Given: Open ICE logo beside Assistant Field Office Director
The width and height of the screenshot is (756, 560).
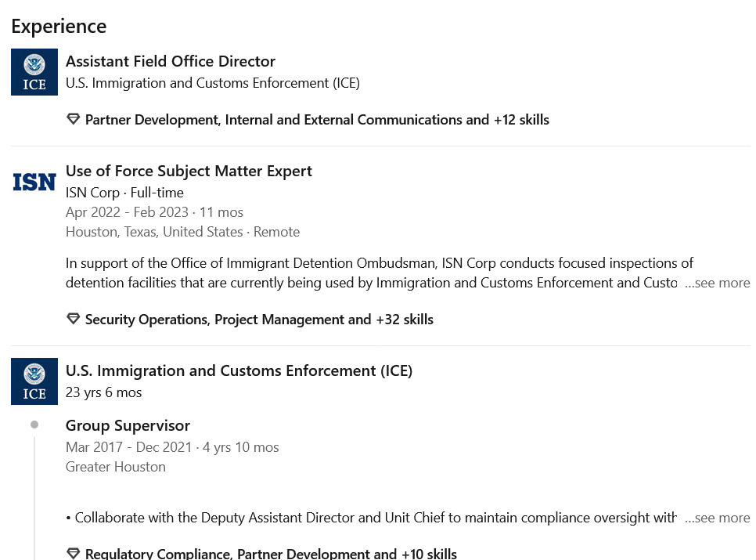Looking at the screenshot, I should pos(34,72).
